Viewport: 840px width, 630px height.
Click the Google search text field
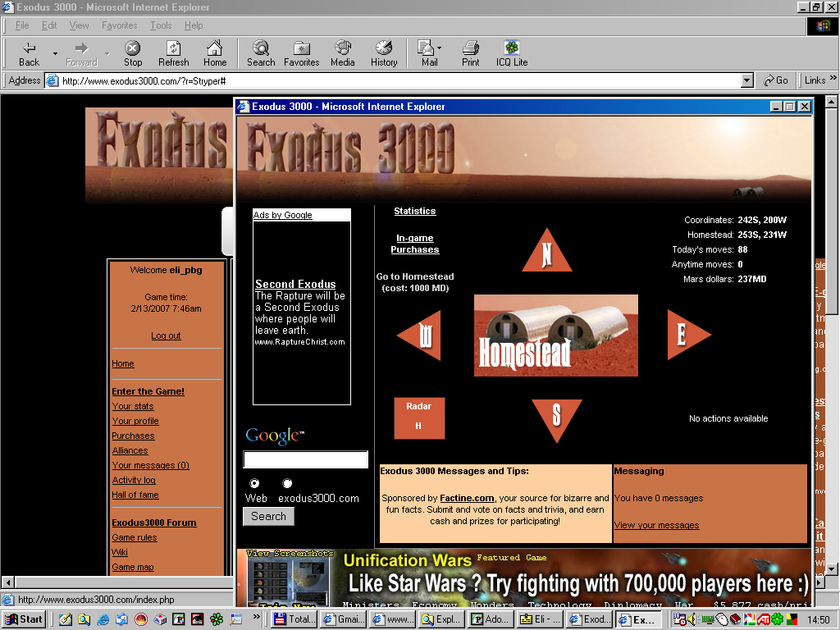coord(305,459)
